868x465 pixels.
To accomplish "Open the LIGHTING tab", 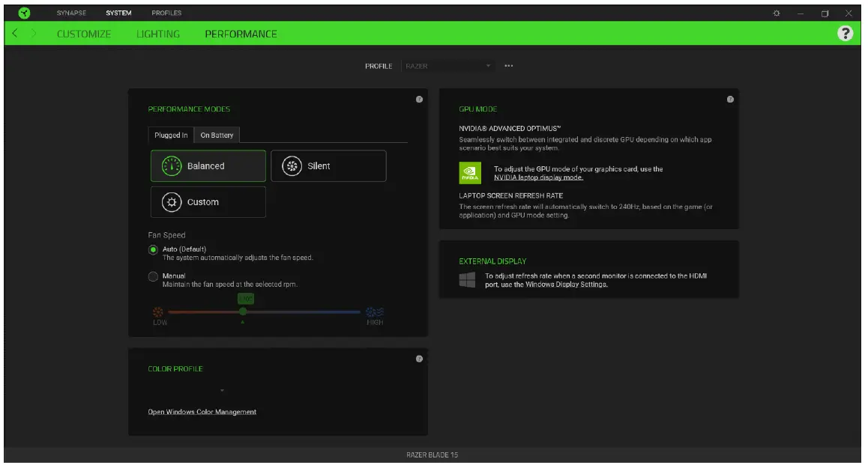I will pos(159,34).
